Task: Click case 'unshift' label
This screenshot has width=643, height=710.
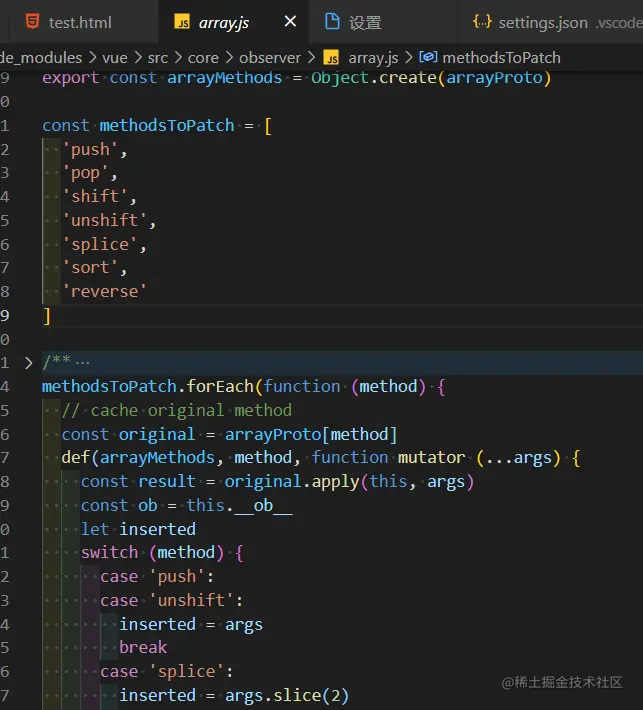Action: pyautogui.click(x=172, y=600)
